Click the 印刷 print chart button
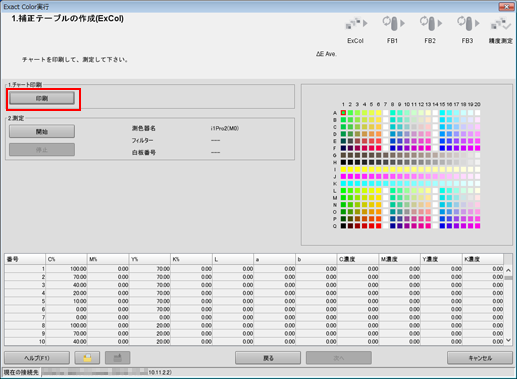517x379 pixels. [42, 98]
